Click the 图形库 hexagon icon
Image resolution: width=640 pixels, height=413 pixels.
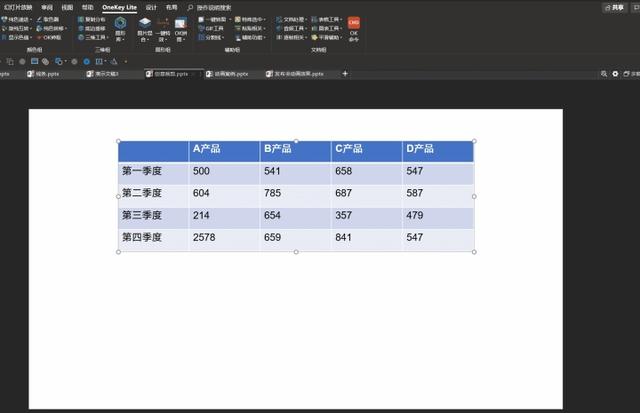[x=120, y=23]
